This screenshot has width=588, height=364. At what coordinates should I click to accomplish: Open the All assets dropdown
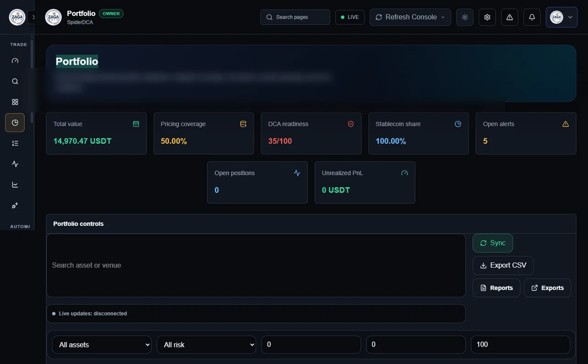102,345
